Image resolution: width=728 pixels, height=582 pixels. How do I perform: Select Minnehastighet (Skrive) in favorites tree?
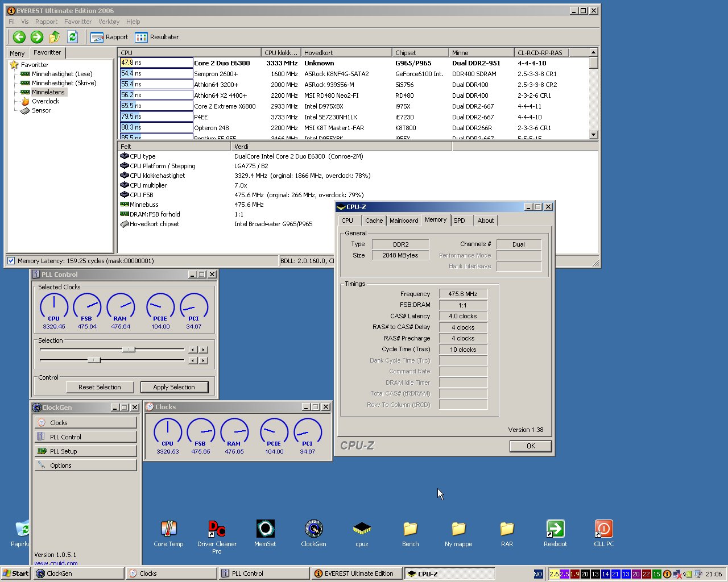[x=64, y=83]
